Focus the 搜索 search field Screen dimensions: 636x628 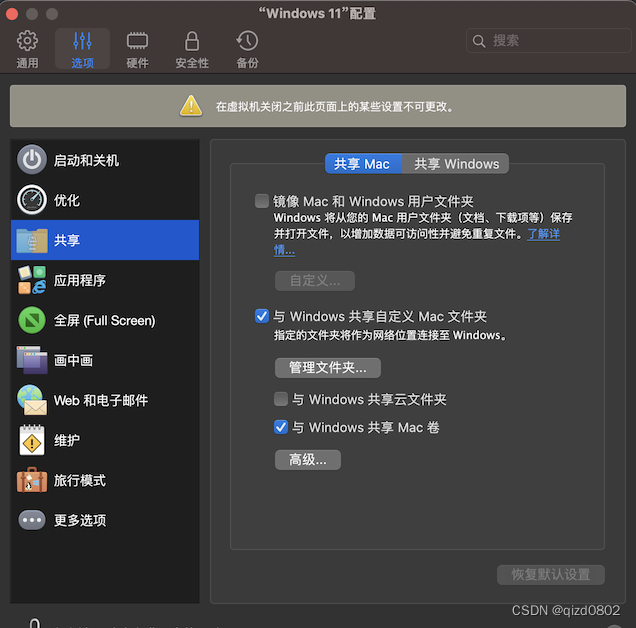[548, 41]
